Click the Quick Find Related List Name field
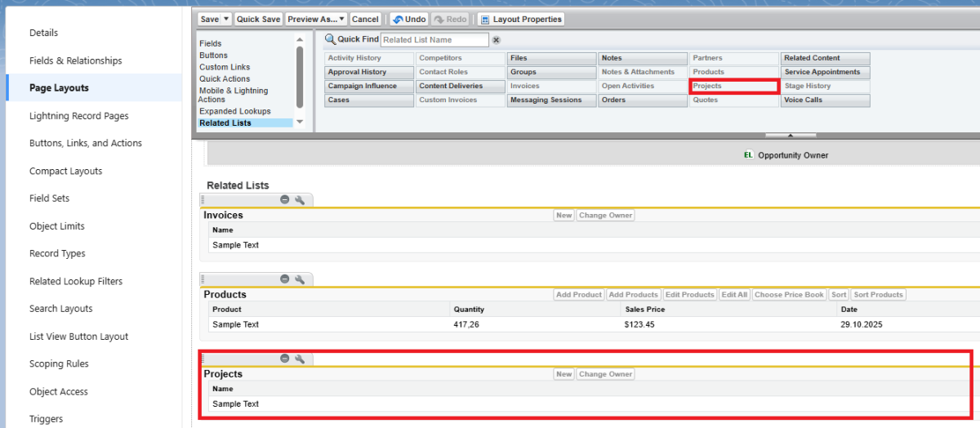 click(x=434, y=40)
